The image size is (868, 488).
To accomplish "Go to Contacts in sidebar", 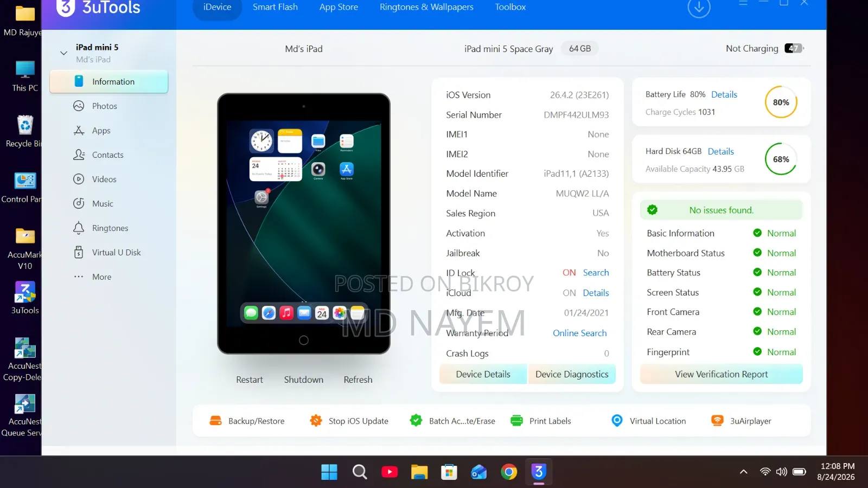I will (x=107, y=155).
